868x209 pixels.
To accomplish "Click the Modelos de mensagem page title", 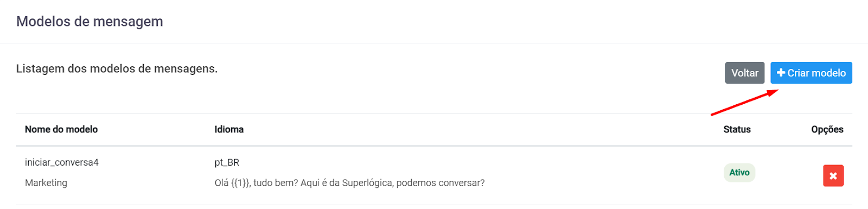I will 90,22.
